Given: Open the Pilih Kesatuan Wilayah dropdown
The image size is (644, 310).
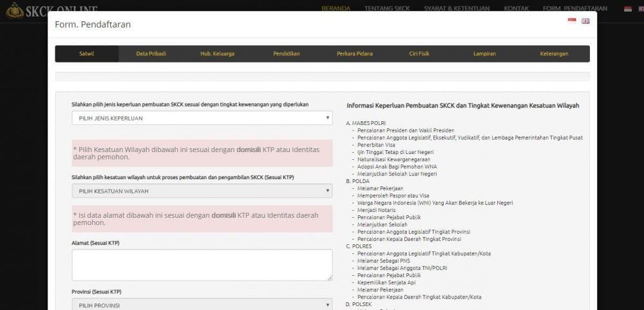Looking at the screenshot, I should [x=202, y=191].
